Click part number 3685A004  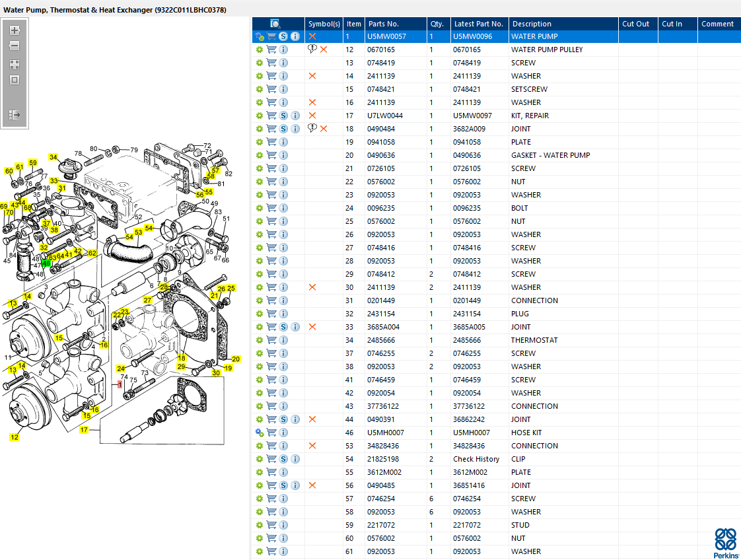coord(383,327)
